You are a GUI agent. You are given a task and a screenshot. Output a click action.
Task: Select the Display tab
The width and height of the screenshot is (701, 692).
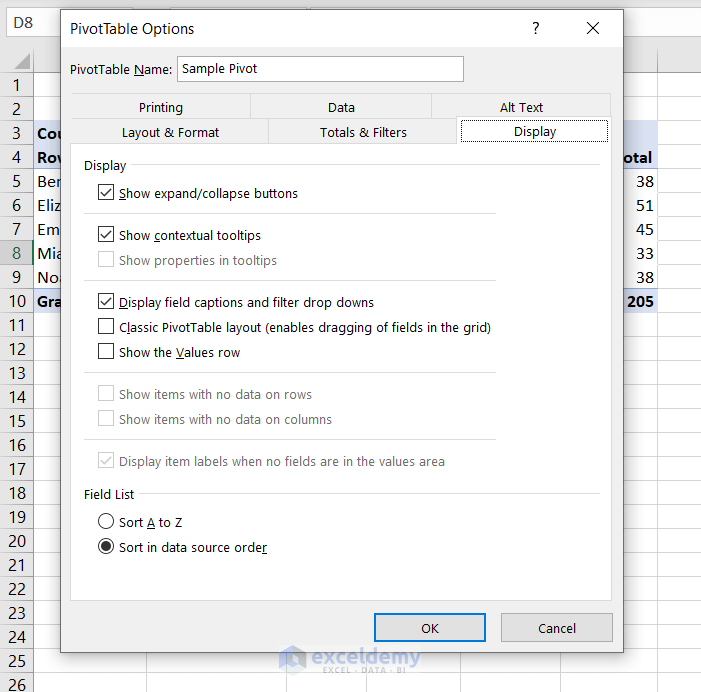(534, 132)
